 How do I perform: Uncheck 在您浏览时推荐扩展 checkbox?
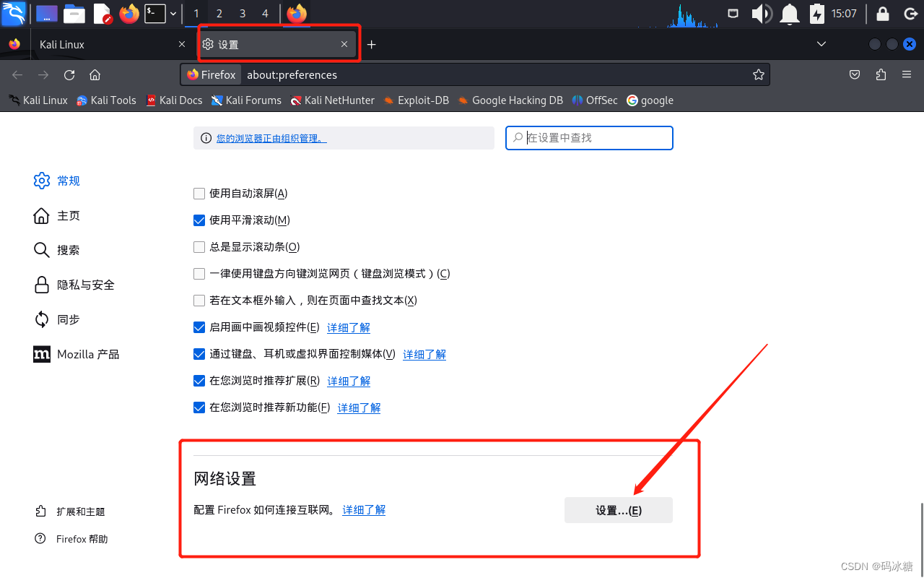(199, 381)
